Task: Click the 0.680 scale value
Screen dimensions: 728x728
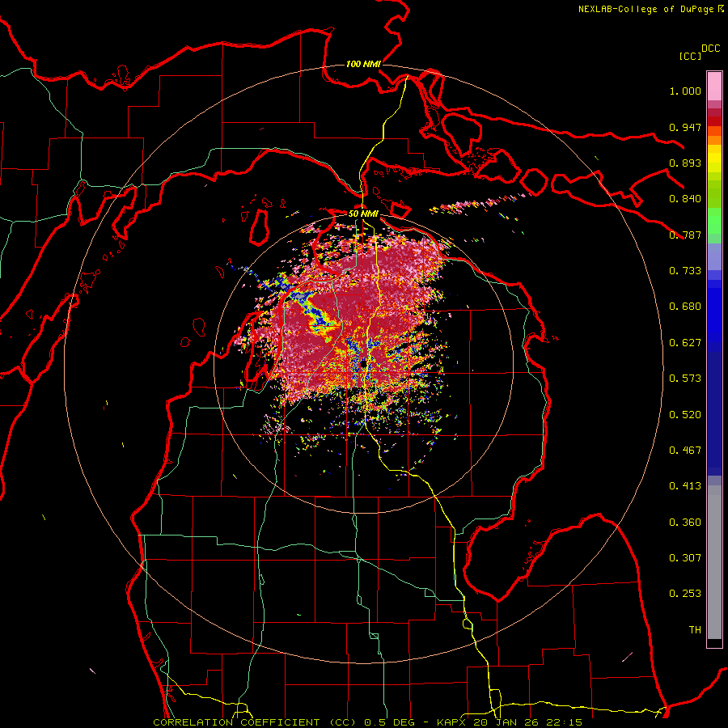Action: [685, 307]
